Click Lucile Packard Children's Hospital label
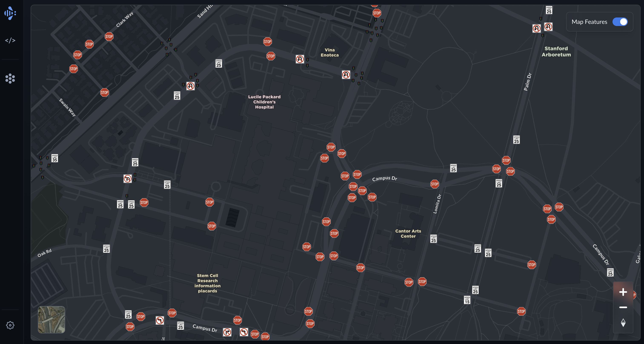644x344 pixels. (264, 102)
